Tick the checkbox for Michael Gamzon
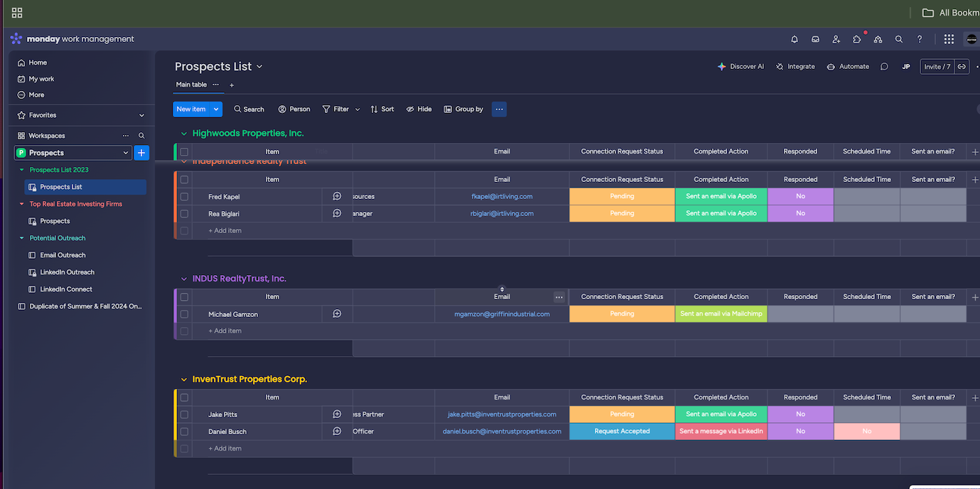 pos(184,314)
